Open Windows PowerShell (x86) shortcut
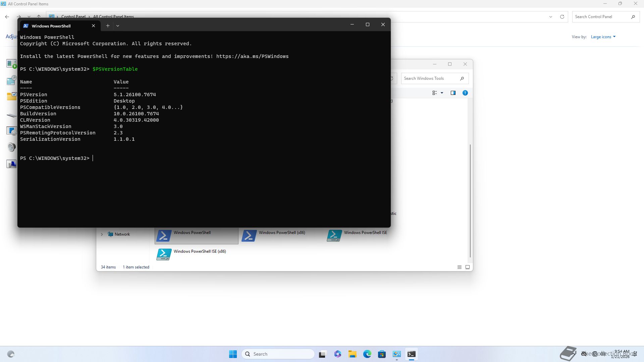The height and width of the screenshot is (362, 644). pos(274,235)
